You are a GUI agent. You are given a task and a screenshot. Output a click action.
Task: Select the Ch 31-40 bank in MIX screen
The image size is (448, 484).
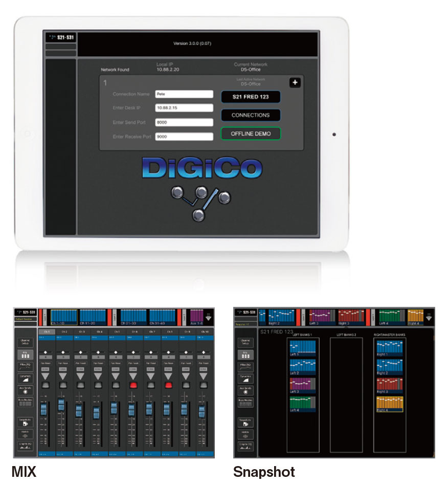click(162, 317)
